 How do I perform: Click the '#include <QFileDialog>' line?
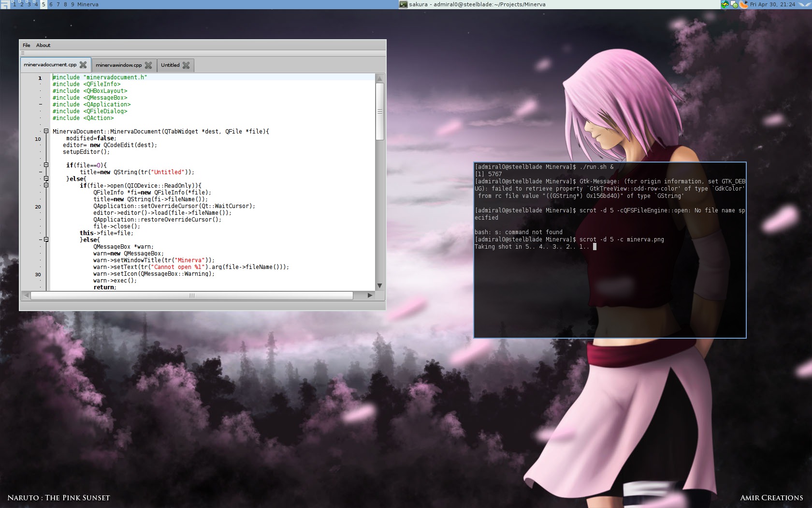90,111
